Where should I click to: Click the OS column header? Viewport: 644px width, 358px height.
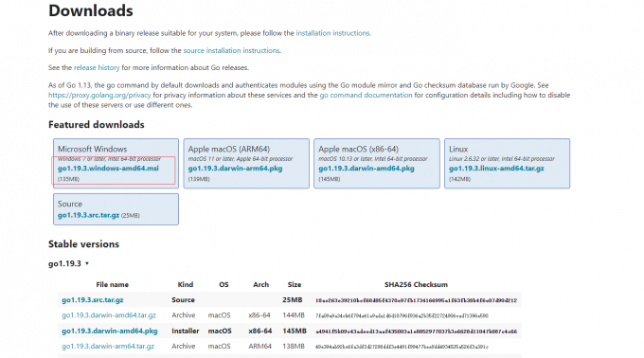[224, 284]
